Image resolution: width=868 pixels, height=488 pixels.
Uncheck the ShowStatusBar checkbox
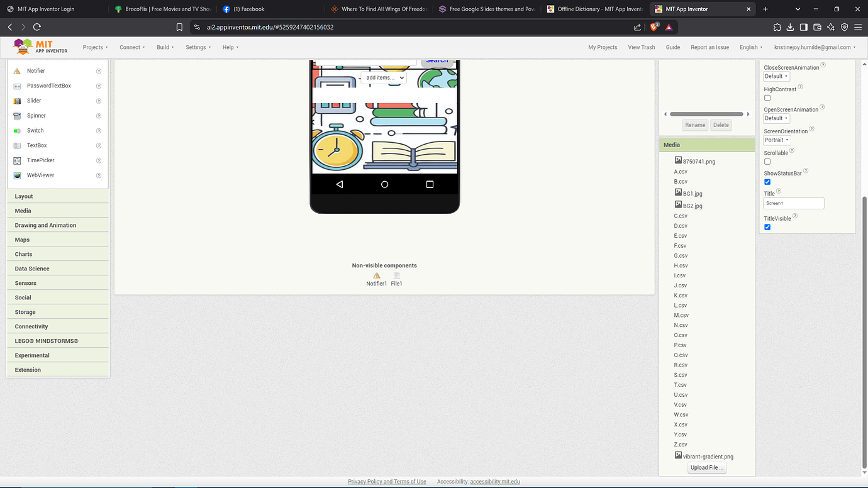click(x=767, y=182)
